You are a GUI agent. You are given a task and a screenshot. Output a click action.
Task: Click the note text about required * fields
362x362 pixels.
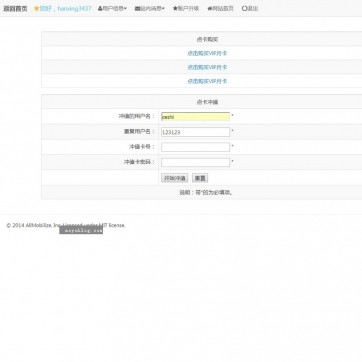coord(206,192)
